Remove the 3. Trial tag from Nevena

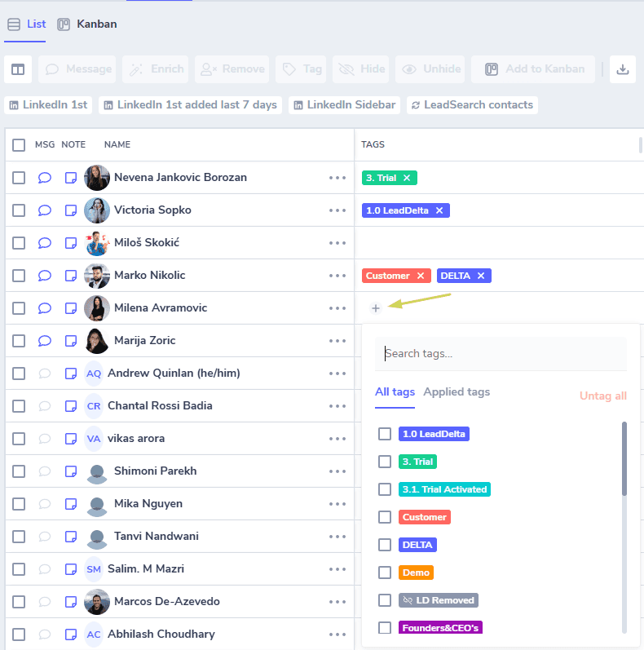tap(407, 178)
